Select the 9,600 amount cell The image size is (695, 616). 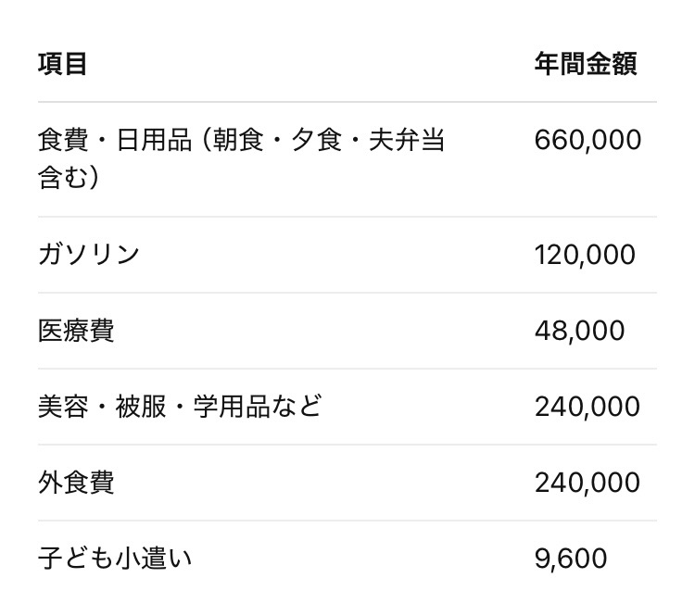coord(571,559)
